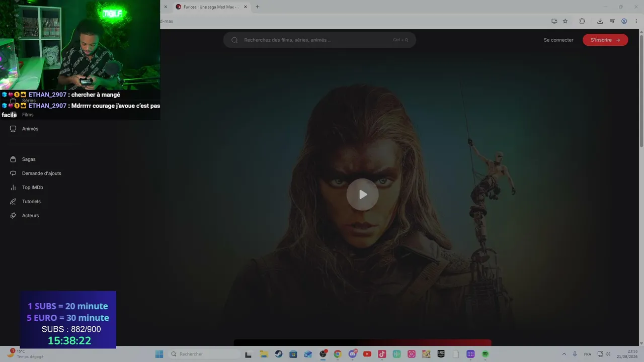Open Discord from the taskbar
This screenshot has width=644, height=362.
click(353, 354)
